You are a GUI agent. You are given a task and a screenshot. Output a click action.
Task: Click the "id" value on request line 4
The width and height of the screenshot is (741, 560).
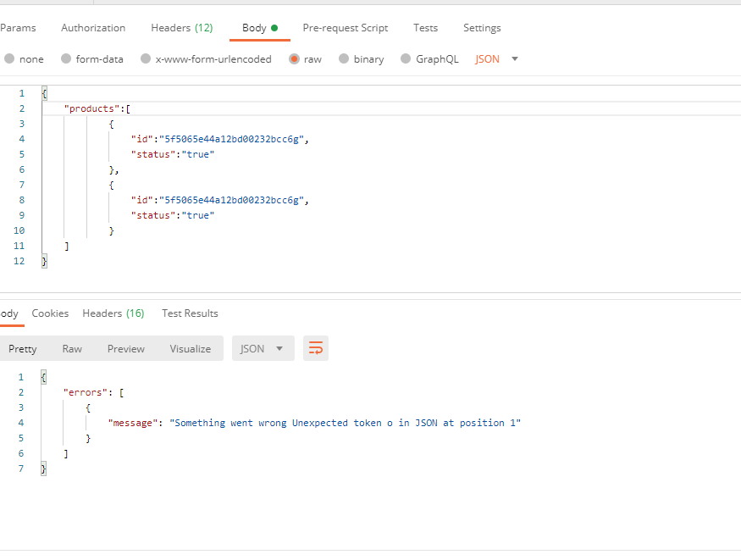tap(231, 139)
